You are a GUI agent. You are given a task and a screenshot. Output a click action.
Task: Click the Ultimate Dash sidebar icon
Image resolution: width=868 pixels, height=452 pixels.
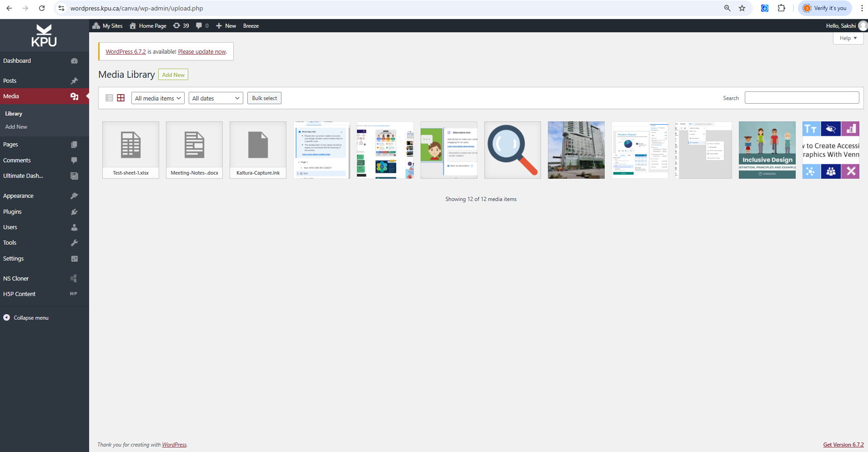(x=75, y=176)
